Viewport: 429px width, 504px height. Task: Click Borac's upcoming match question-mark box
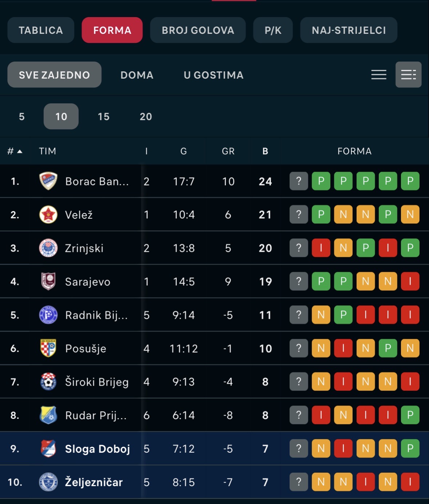coord(299,181)
